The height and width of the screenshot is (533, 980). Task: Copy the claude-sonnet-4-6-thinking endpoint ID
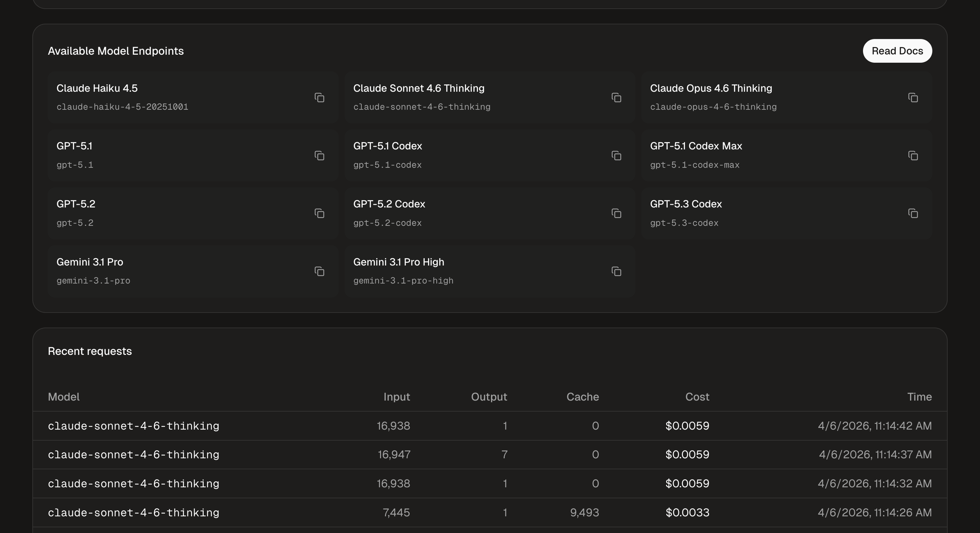click(616, 97)
